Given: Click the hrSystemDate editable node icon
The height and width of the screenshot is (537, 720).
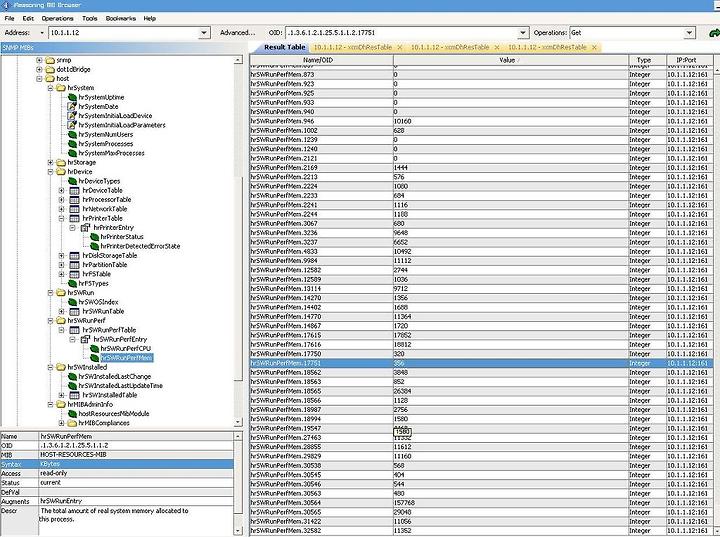Looking at the screenshot, I should click(x=72, y=107).
